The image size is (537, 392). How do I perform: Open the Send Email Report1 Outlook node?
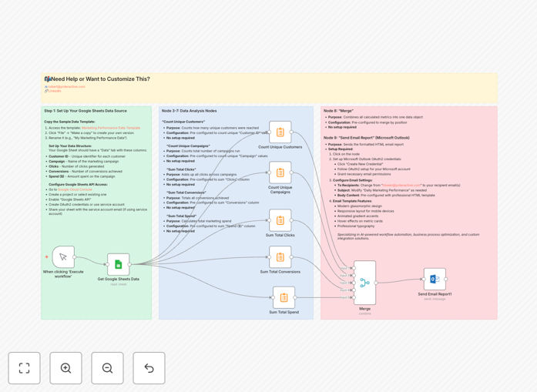click(x=435, y=279)
